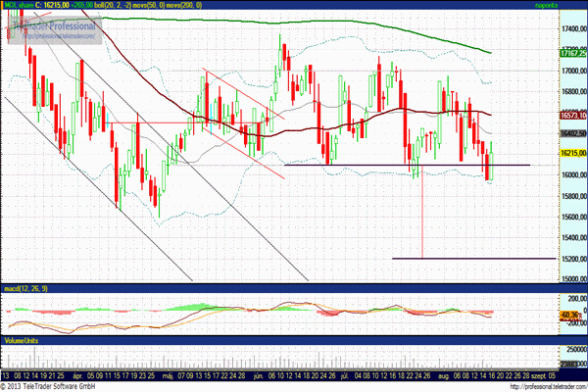Image resolution: width=588 pixels, height=392 pixels.
Task: Select the VolumeUnits panel header
Action: pos(24,340)
